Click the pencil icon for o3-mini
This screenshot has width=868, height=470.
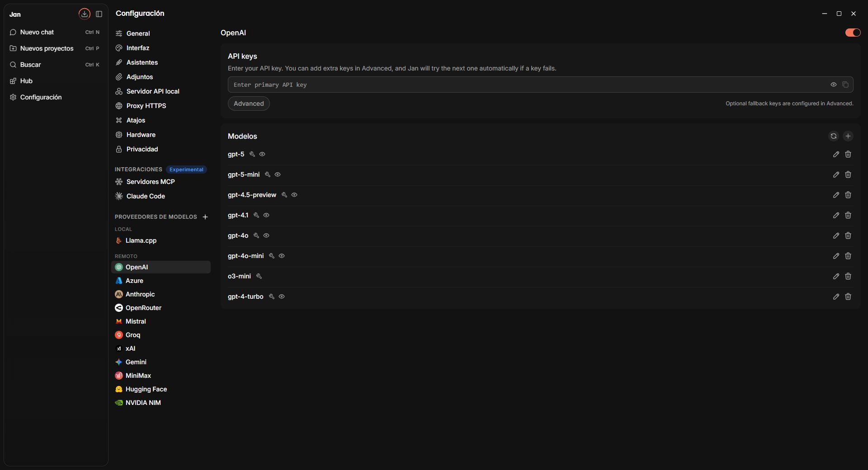[836, 276]
